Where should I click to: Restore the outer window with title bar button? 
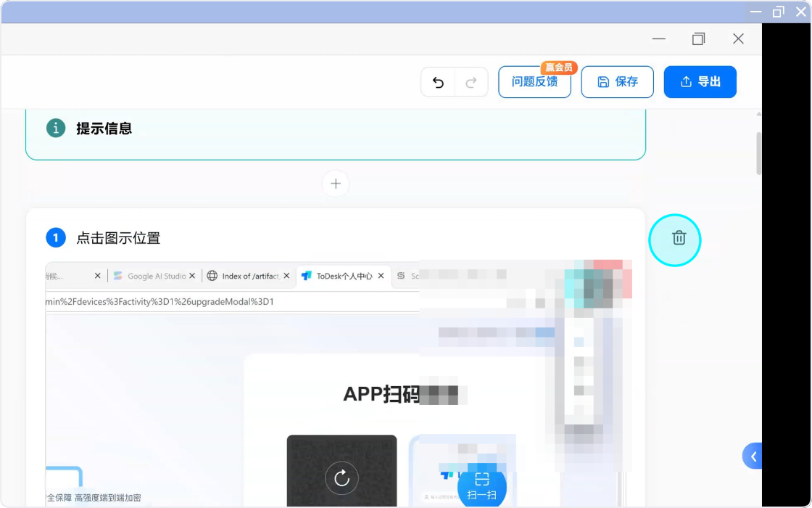[779, 12]
